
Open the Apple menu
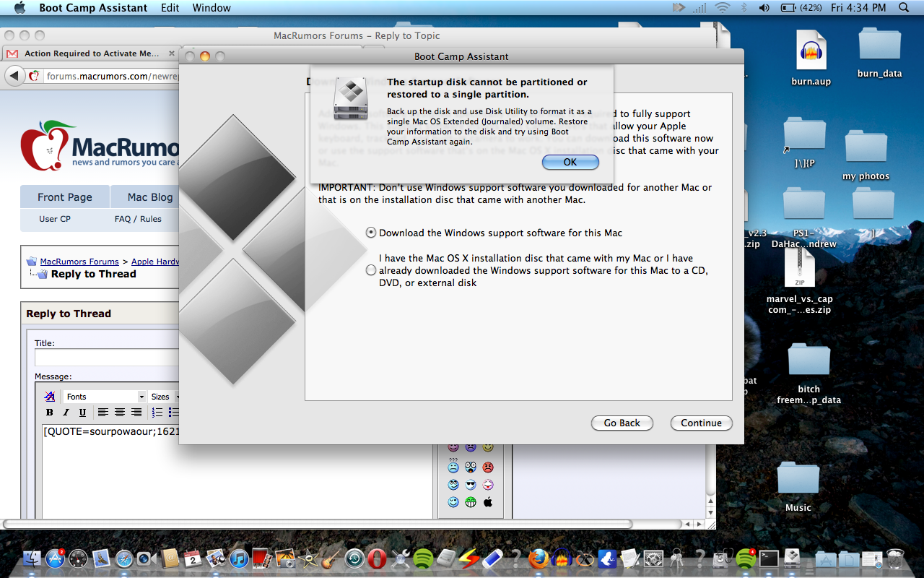(19, 8)
